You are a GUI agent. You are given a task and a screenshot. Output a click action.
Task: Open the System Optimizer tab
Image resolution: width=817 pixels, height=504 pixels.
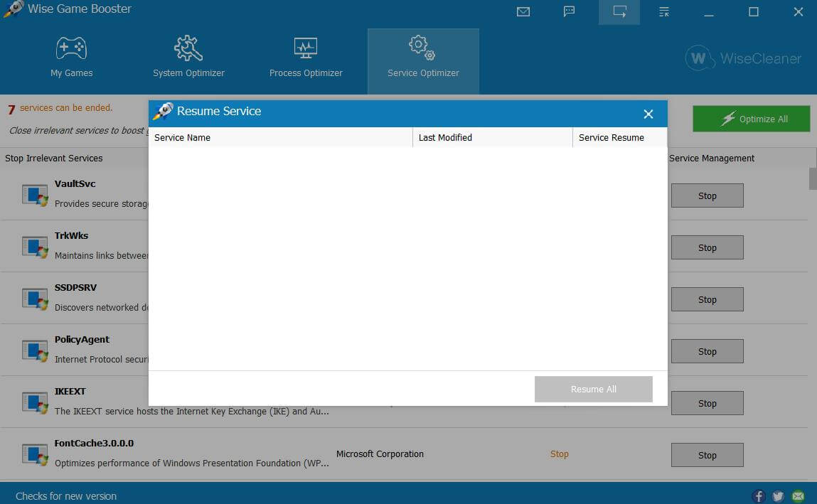(188, 58)
